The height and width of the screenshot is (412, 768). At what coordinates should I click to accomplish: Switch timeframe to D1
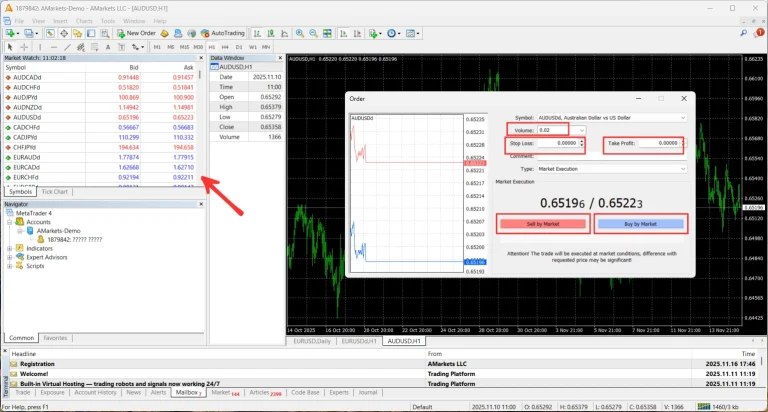239,47
